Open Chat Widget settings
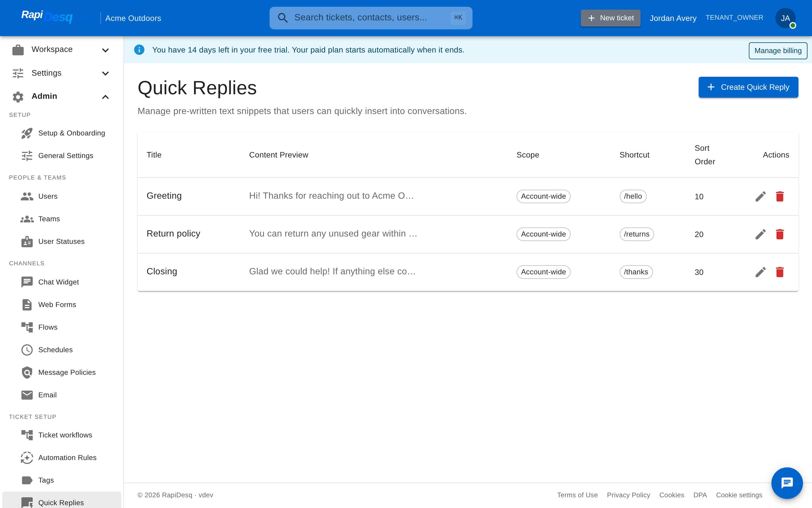 (x=62, y=282)
